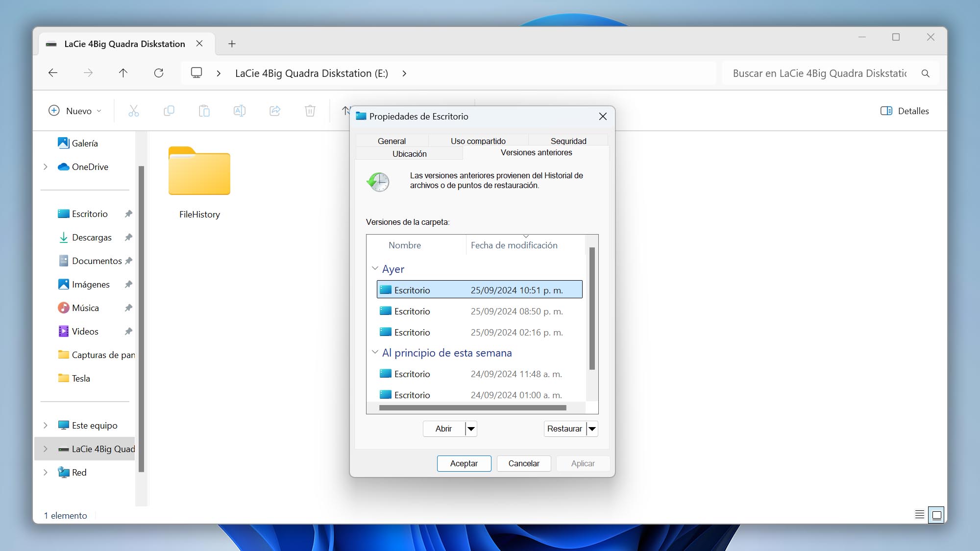The image size is (980, 551).
Task: Click the Delete trash icon
Action: click(x=310, y=111)
